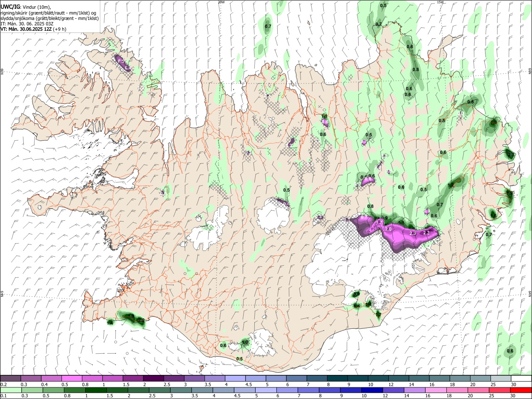
Task: Click the '2.2' value on the southwest peninsula coast
Action: [141, 320]
